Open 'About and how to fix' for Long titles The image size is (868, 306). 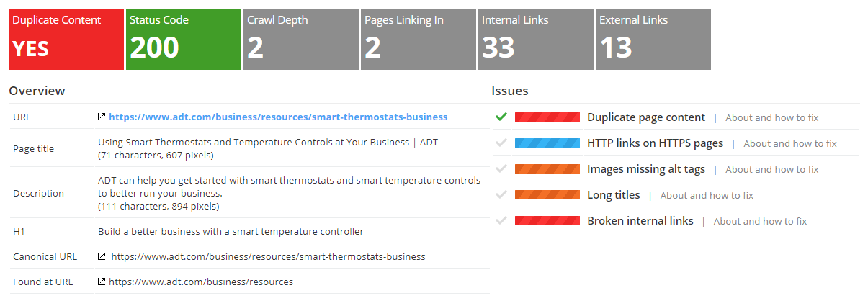(x=707, y=195)
